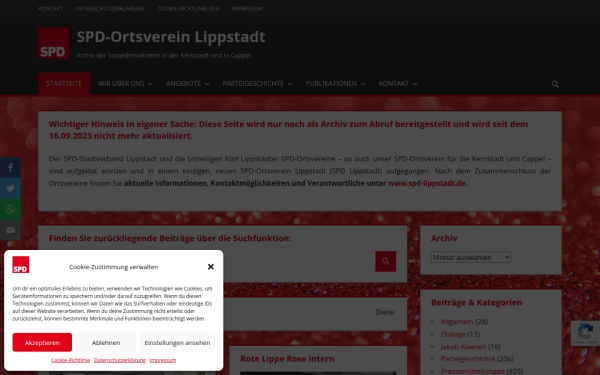Screen dimensions: 600x375
Task: Close the cookie consent dialog with X
Action: tap(210, 266)
